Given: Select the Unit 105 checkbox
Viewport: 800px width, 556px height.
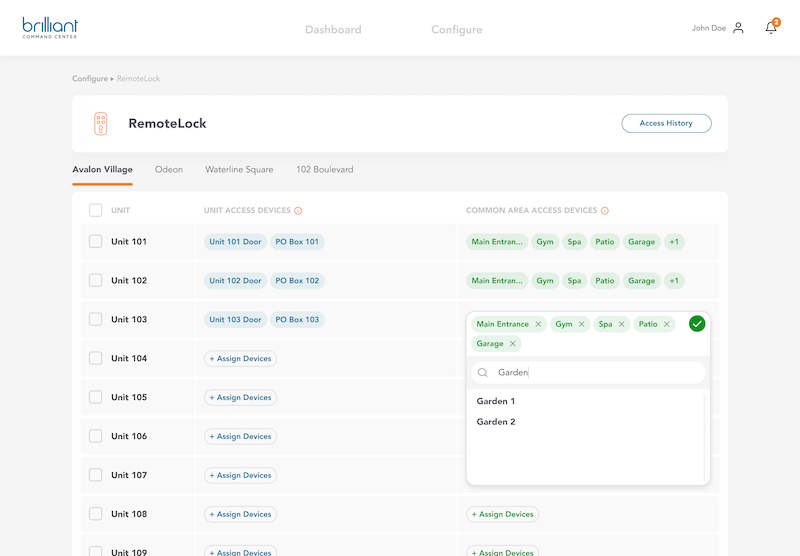Looking at the screenshot, I should (x=95, y=397).
